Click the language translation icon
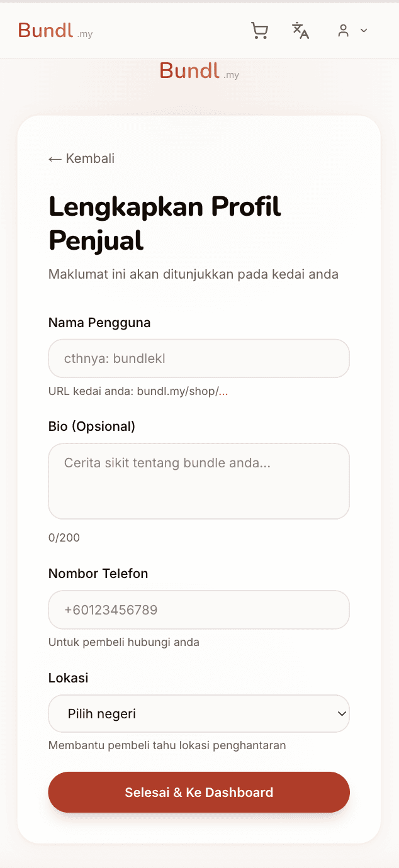The height and width of the screenshot is (868, 399). pyautogui.click(x=301, y=30)
